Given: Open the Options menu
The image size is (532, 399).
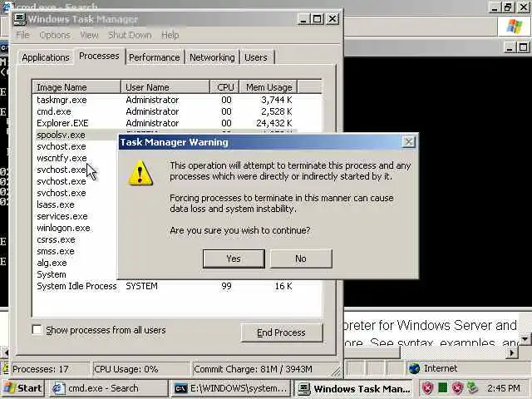Looking at the screenshot, I should (x=55, y=35).
